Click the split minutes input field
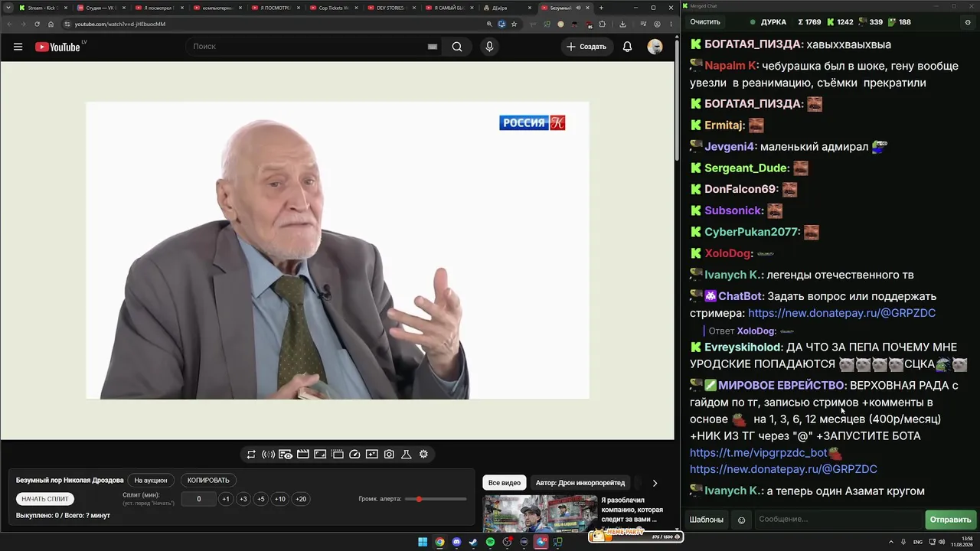The height and width of the screenshot is (551, 980). click(x=198, y=499)
